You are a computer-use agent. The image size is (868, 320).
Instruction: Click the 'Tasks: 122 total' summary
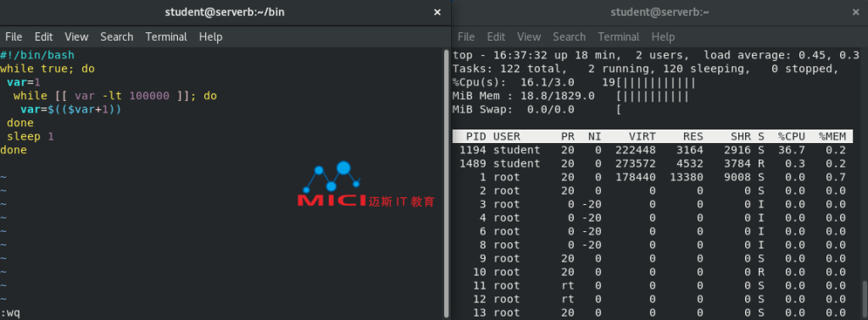[x=509, y=69]
